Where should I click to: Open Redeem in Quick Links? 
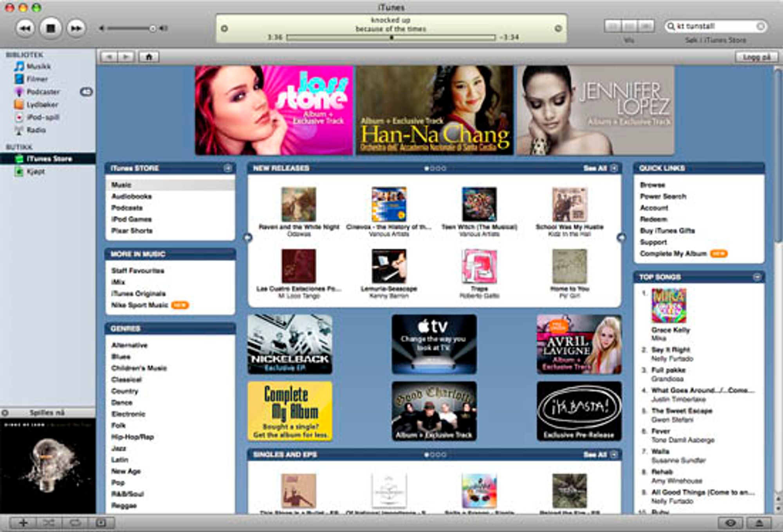point(654,219)
